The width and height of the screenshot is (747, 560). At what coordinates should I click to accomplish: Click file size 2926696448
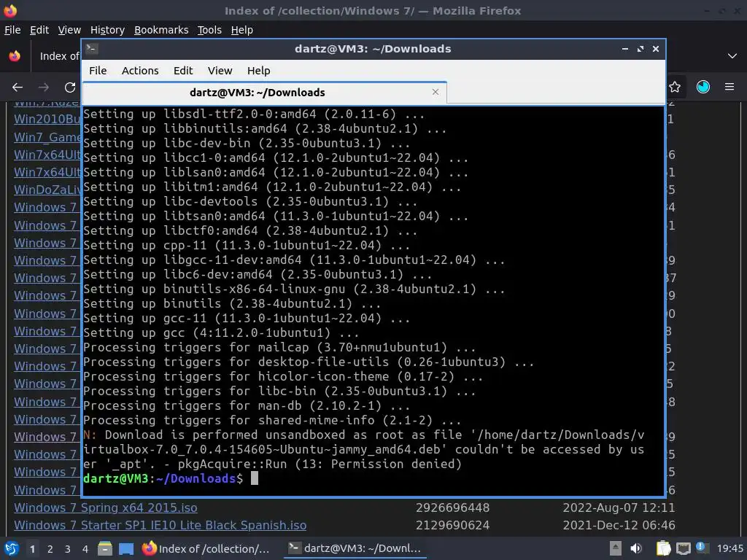(452, 507)
